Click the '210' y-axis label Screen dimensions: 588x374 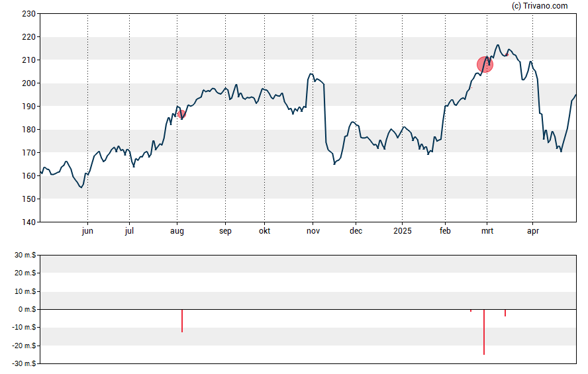29,60
